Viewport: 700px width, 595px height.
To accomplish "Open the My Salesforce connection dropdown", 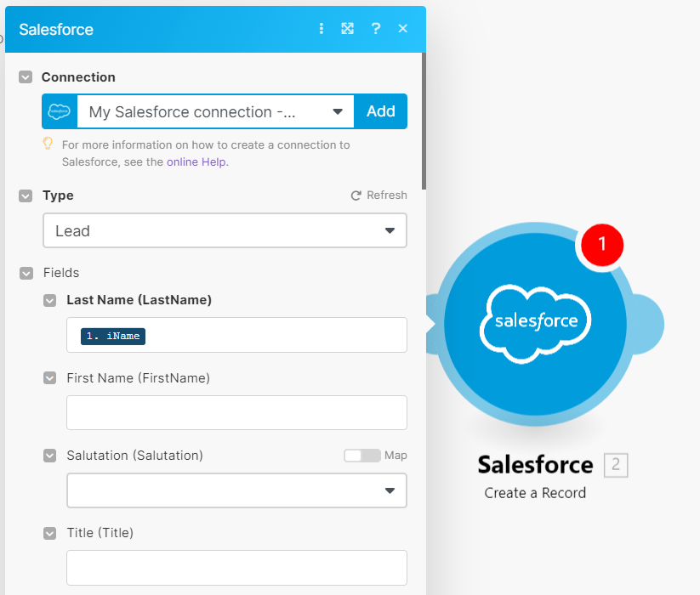I will tap(216, 111).
